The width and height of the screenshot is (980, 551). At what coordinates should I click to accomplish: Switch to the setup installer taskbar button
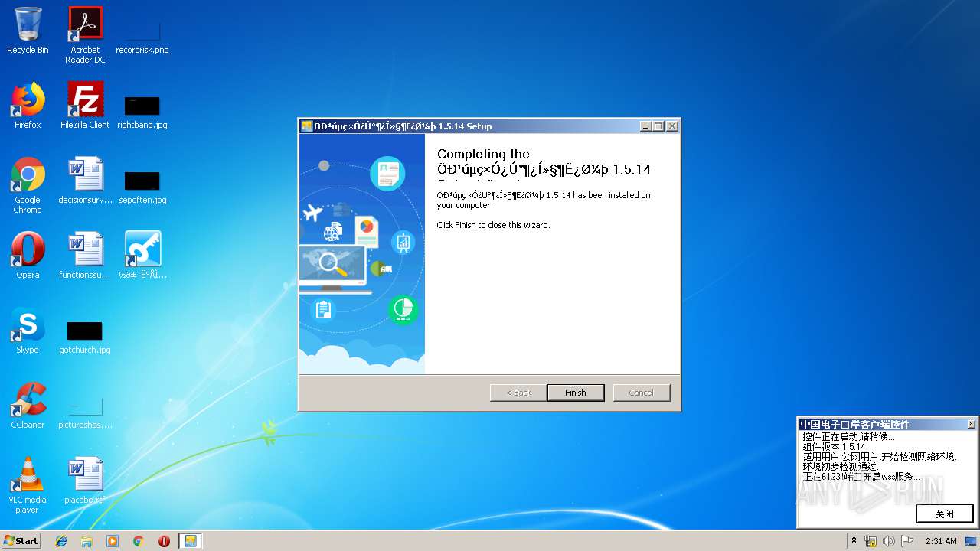coord(190,541)
